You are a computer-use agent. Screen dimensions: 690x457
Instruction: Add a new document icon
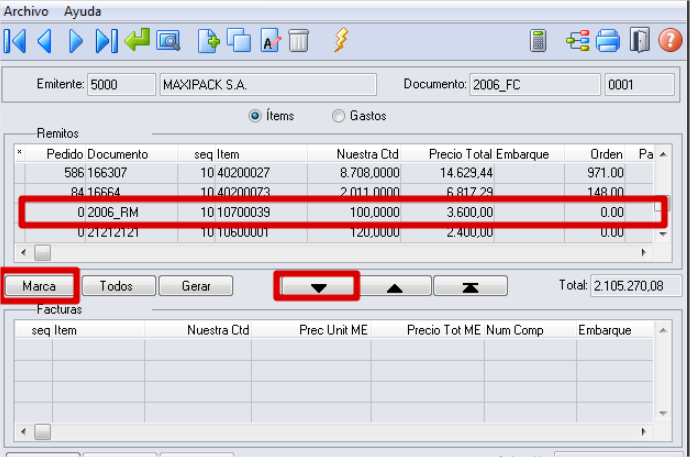pos(209,41)
